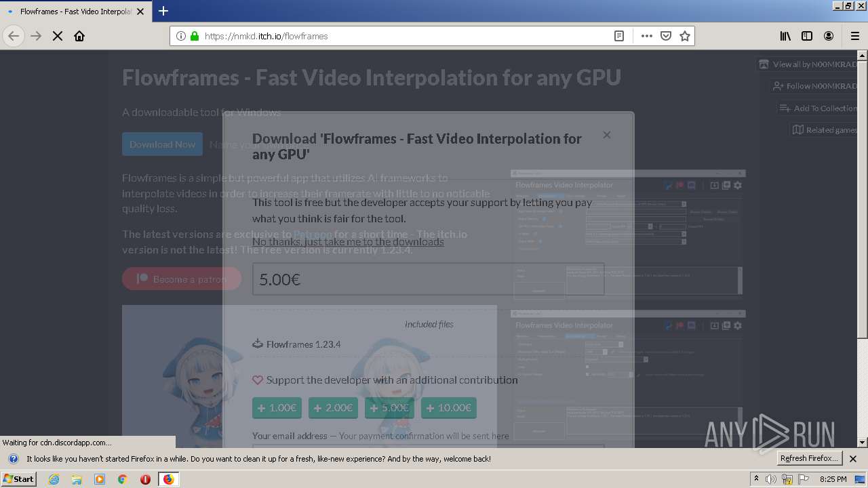
Task: Open Related games
Action: (x=824, y=130)
